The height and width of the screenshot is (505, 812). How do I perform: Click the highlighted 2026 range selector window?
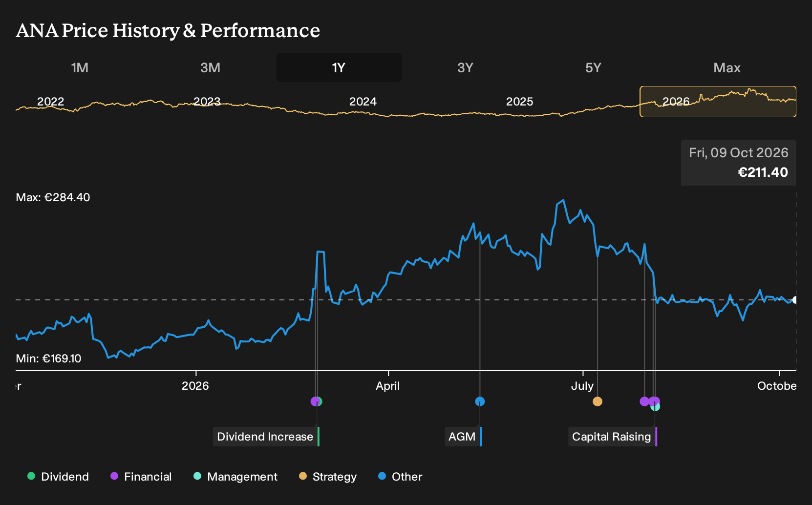point(718,102)
